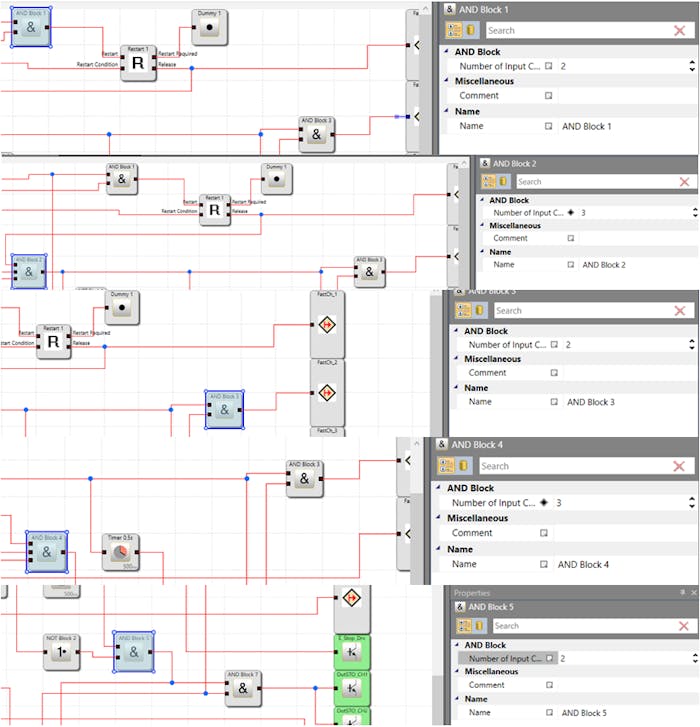Click the ampersand icon in AND Block 5 panel title
This screenshot has width=700, height=727.
coord(459,606)
